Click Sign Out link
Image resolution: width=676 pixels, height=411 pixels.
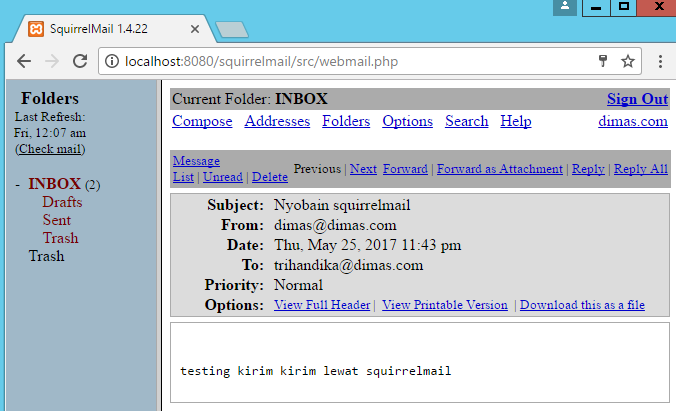[x=637, y=99]
